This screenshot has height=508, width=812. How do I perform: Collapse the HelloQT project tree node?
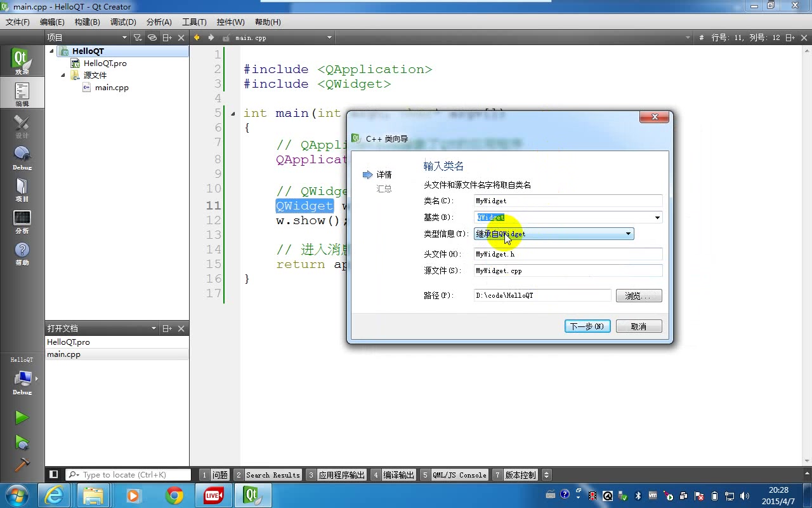tap(52, 51)
